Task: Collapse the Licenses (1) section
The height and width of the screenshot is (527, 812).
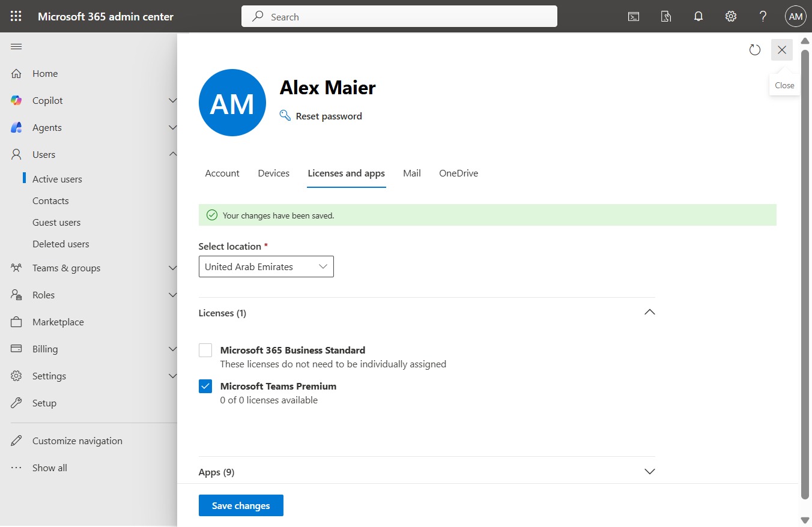Action: pyautogui.click(x=649, y=313)
